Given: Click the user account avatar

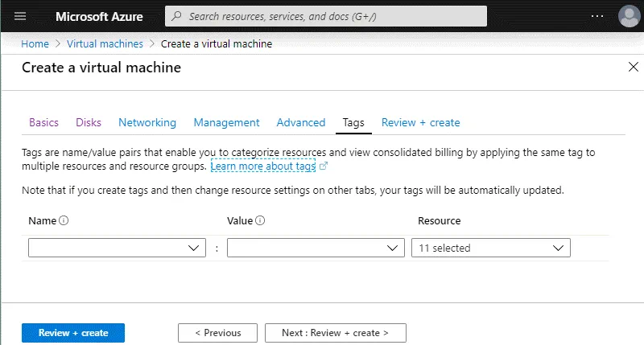Looking at the screenshot, I should click(x=629, y=16).
